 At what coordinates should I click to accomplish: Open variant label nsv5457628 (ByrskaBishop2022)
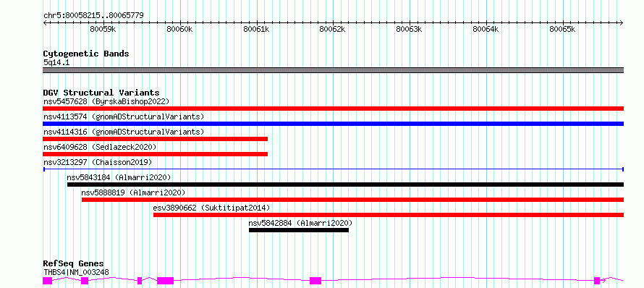[x=106, y=101]
